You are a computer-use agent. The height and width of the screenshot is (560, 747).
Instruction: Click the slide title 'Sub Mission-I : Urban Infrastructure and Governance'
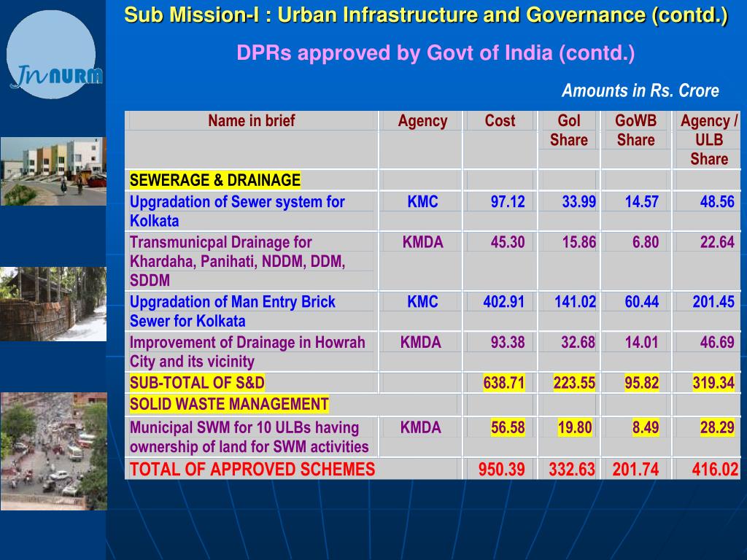point(425,15)
